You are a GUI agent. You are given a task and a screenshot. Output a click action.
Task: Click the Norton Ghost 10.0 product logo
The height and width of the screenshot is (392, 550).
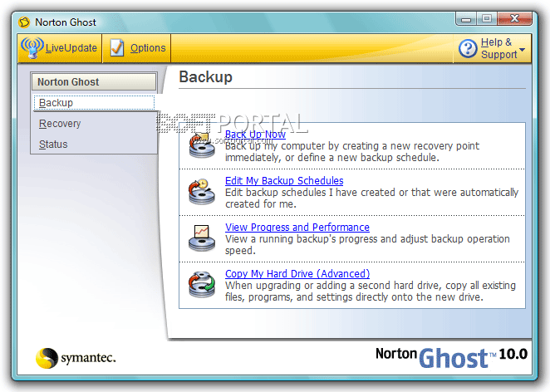coord(451,358)
